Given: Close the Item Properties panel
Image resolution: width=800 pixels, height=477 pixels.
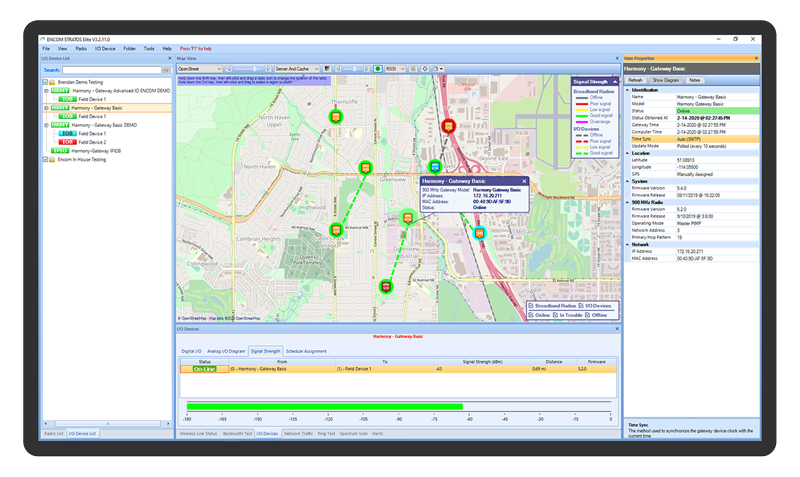Looking at the screenshot, I should pos(756,58).
